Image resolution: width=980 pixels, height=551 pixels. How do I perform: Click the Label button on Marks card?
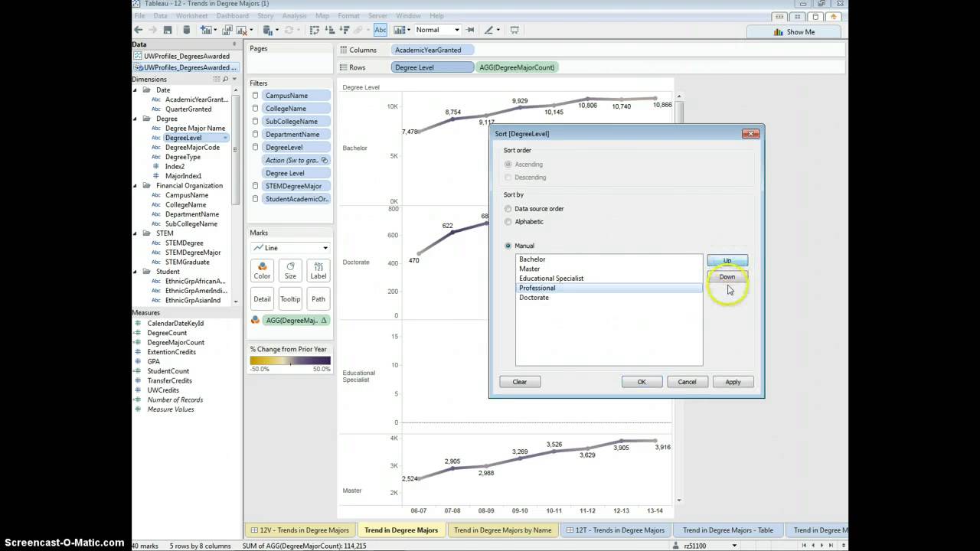click(318, 270)
